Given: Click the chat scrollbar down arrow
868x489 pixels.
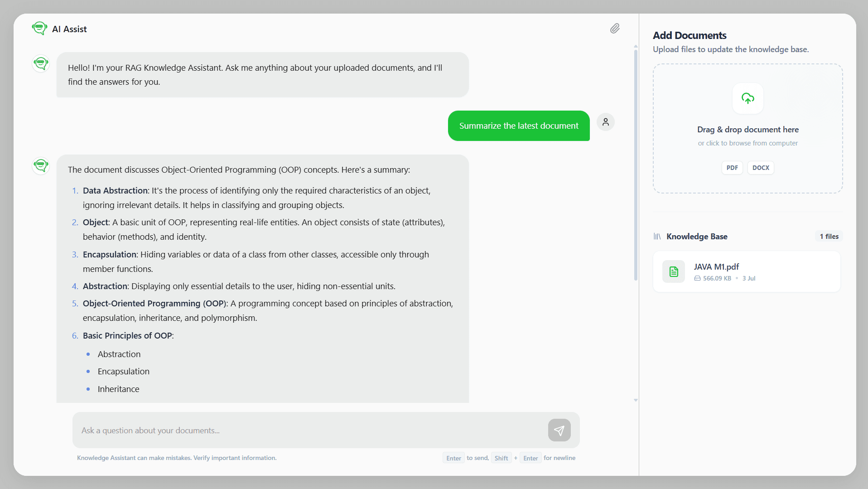Looking at the screenshot, I should coord(636,400).
